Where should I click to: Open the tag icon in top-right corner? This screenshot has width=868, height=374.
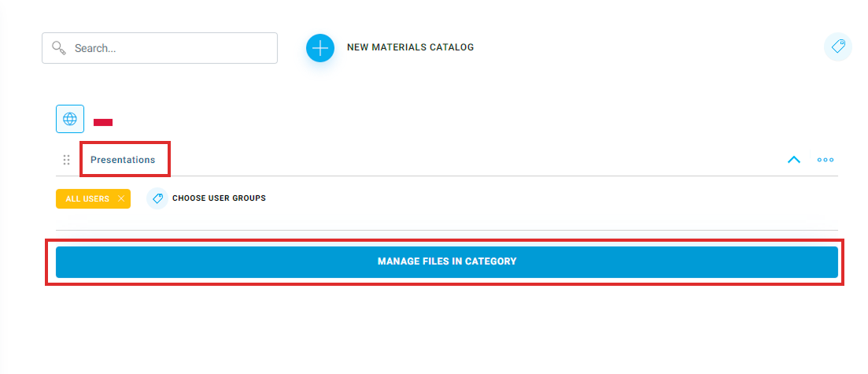[x=838, y=46]
